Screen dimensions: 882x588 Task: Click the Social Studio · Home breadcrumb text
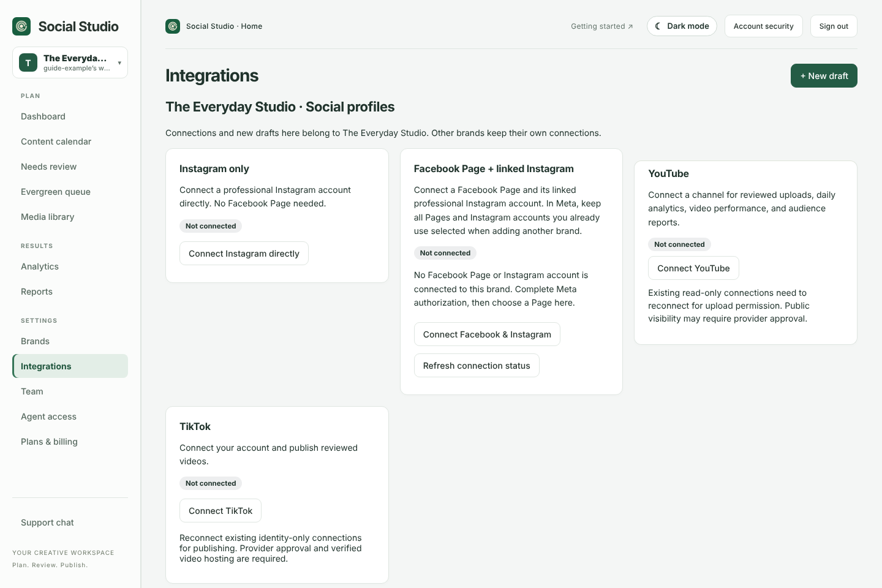click(x=224, y=26)
